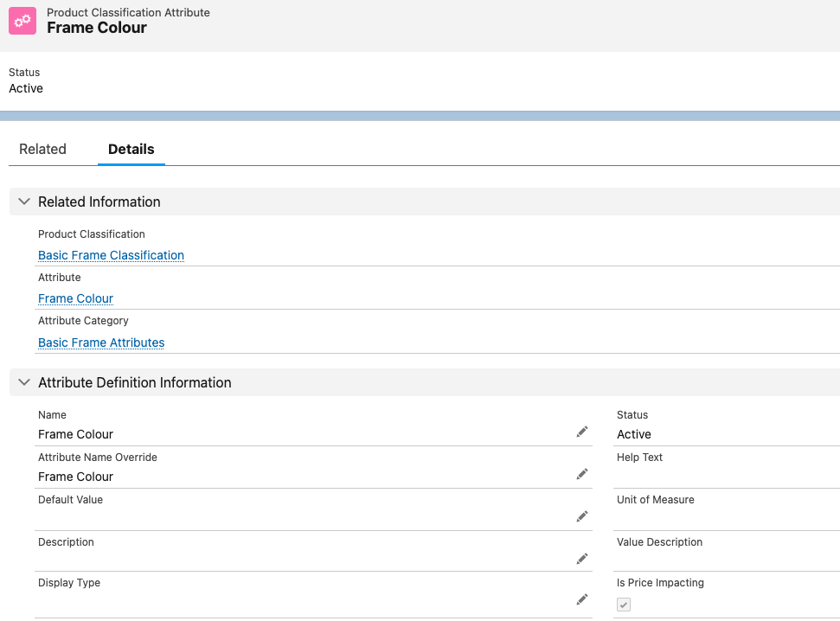
Task: Select the Details tab
Action: pyautogui.click(x=131, y=149)
